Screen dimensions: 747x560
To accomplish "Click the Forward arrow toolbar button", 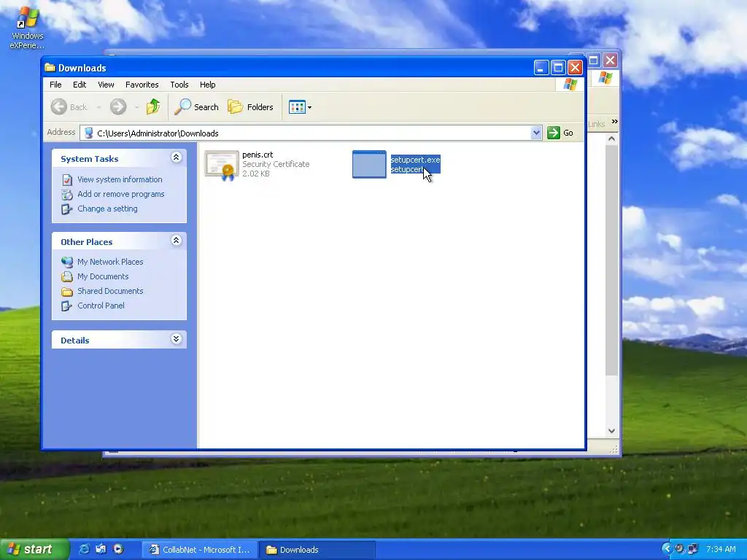I will [118, 107].
